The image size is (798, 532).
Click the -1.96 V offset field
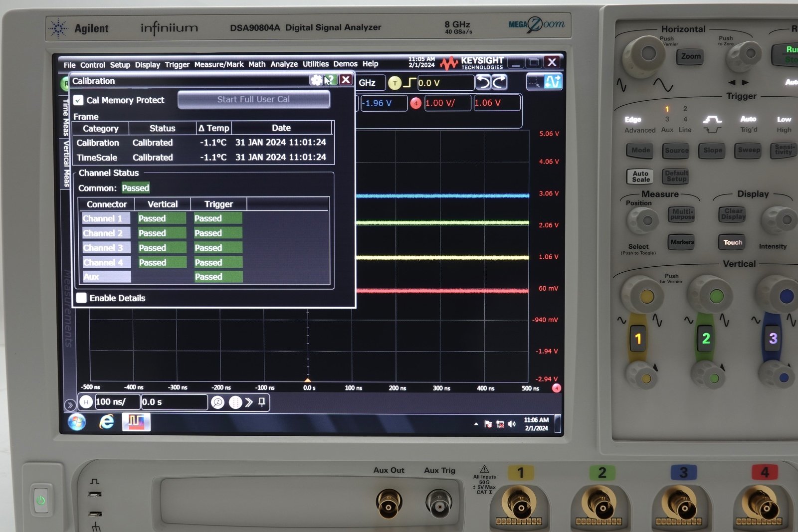pos(384,103)
